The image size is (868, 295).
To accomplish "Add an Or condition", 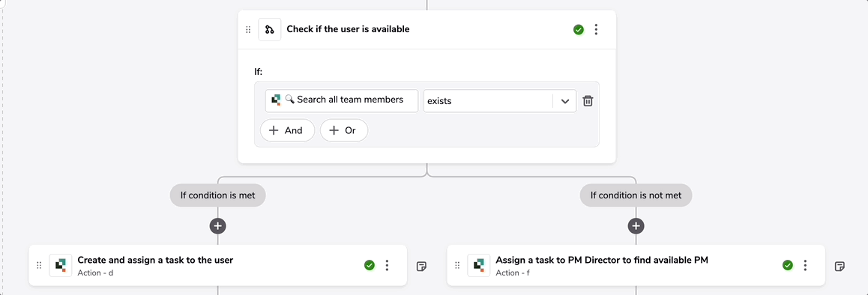I will point(344,130).
